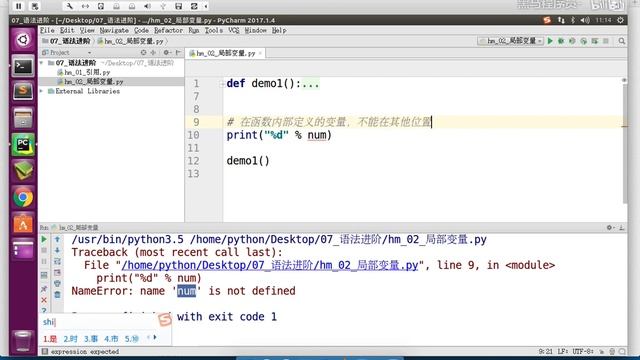The image size is (640, 360).
Task: Open the Refactor menu
Action: point(168,30)
